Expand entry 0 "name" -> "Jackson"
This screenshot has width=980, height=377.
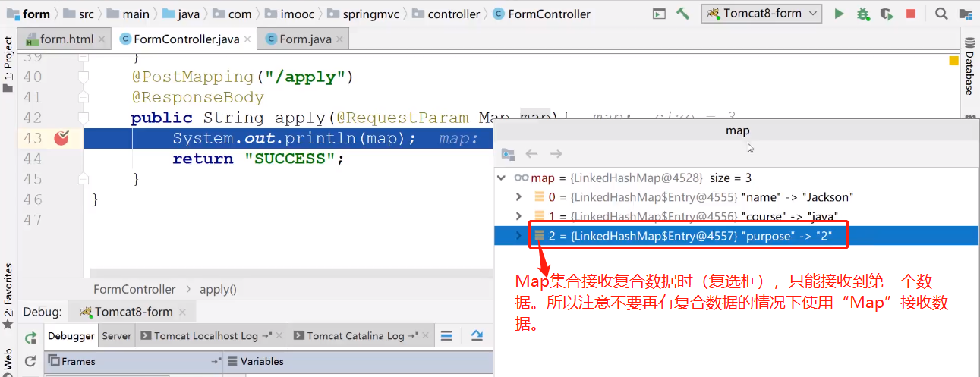(519, 197)
